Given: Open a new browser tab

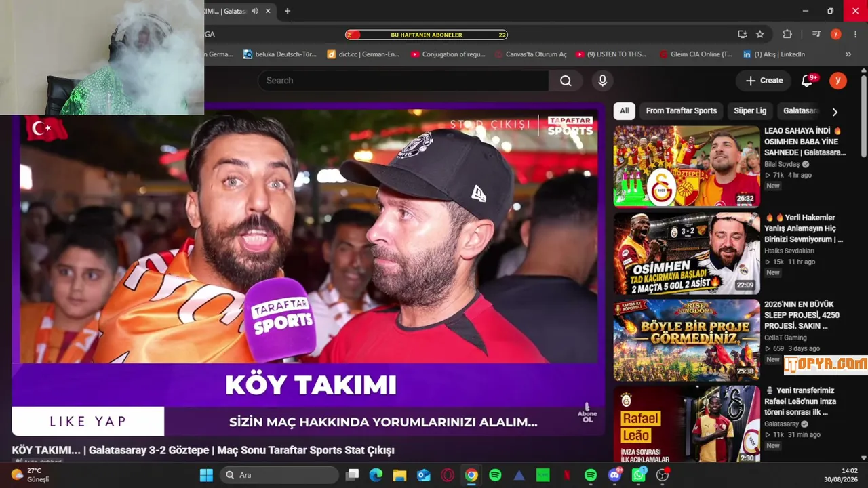Looking at the screenshot, I should (288, 11).
